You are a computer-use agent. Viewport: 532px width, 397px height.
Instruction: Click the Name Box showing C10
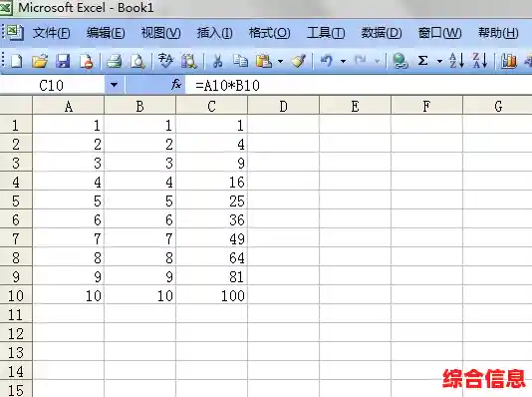(x=53, y=85)
